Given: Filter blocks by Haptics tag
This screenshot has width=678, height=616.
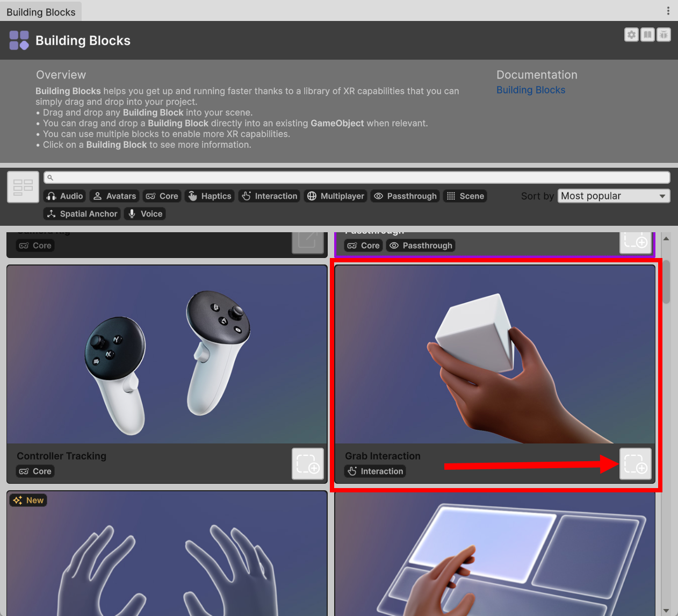Looking at the screenshot, I should pyautogui.click(x=210, y=196).
